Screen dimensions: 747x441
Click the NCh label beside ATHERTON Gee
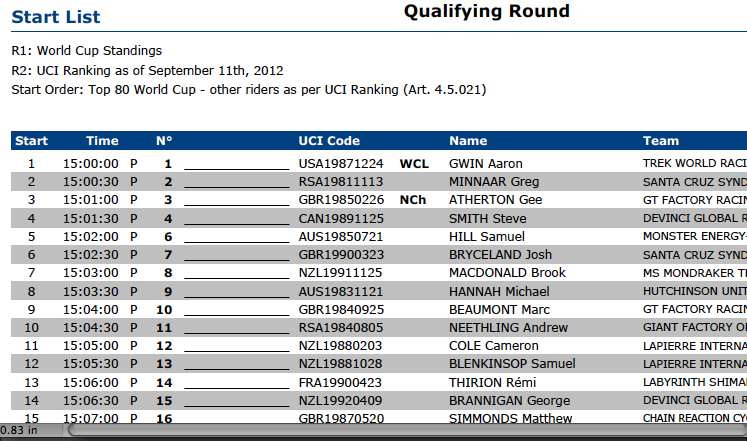[x=413, y=200]
